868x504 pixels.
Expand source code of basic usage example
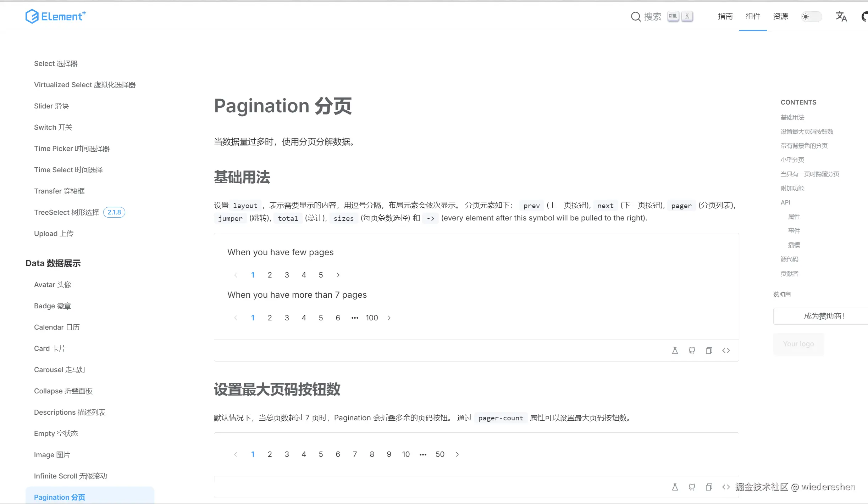pos(726,350)
